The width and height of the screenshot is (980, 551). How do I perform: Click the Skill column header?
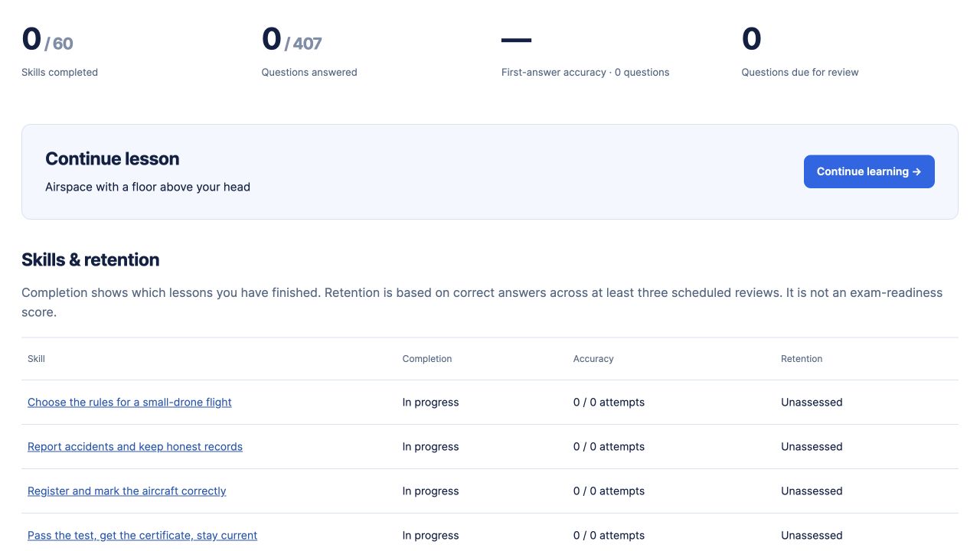pos(36,359)
